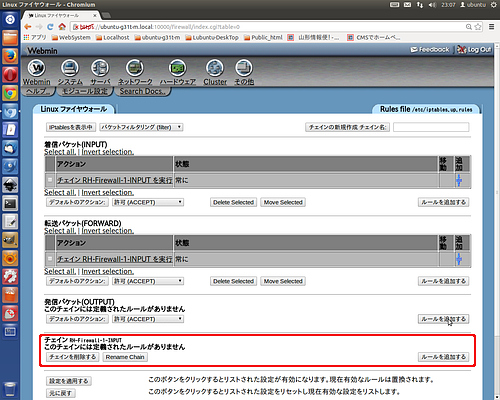Open the システム category icon
The image size is (500, 400).
point(70,68)
